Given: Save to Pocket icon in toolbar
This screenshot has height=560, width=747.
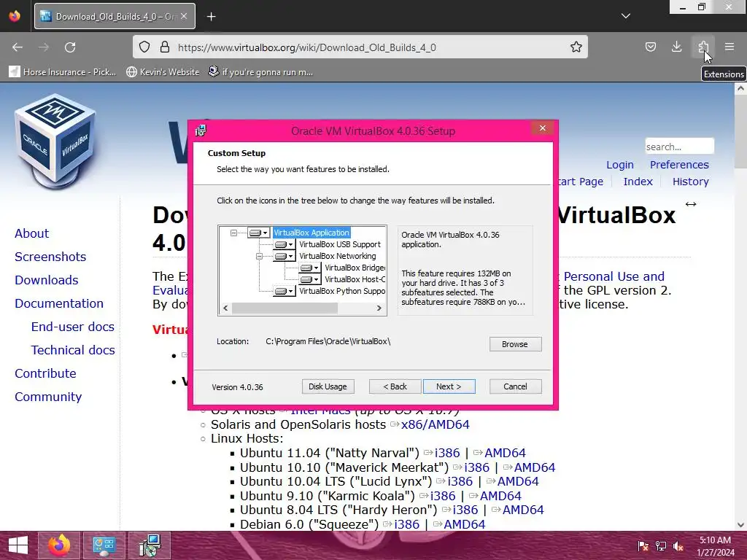Looking at the screenshot, I should 650,47.
